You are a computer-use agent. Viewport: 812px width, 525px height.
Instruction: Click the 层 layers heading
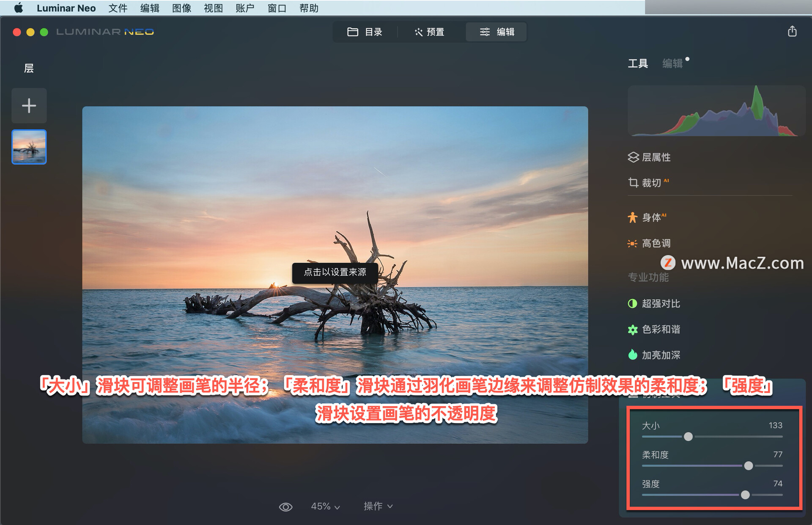click(x=29, y=68)
